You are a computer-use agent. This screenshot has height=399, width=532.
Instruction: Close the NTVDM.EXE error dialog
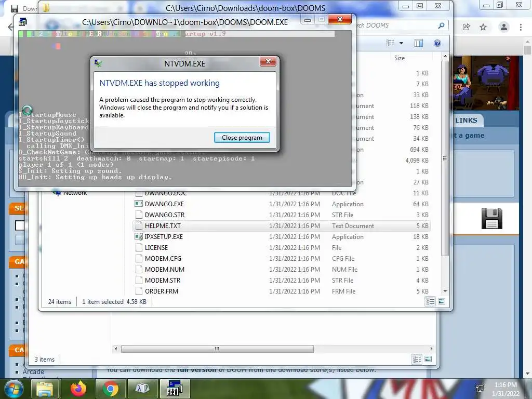point(268,61)
